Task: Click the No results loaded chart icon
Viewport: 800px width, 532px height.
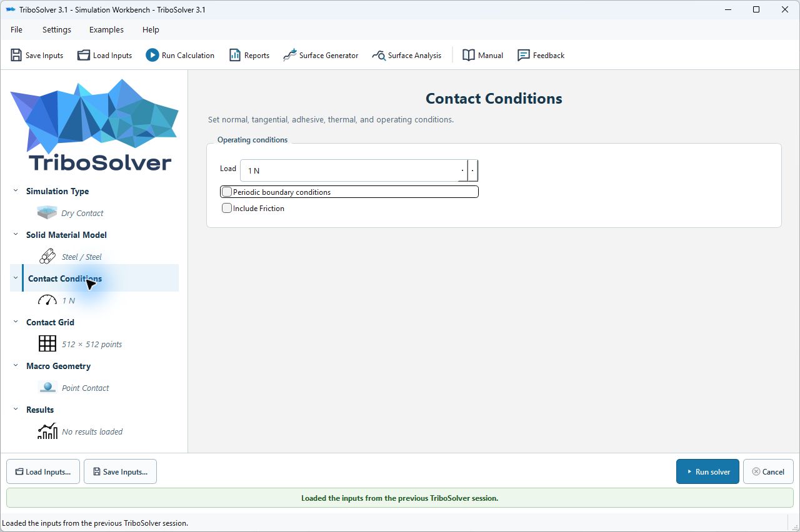Action: tap(47, 431)
